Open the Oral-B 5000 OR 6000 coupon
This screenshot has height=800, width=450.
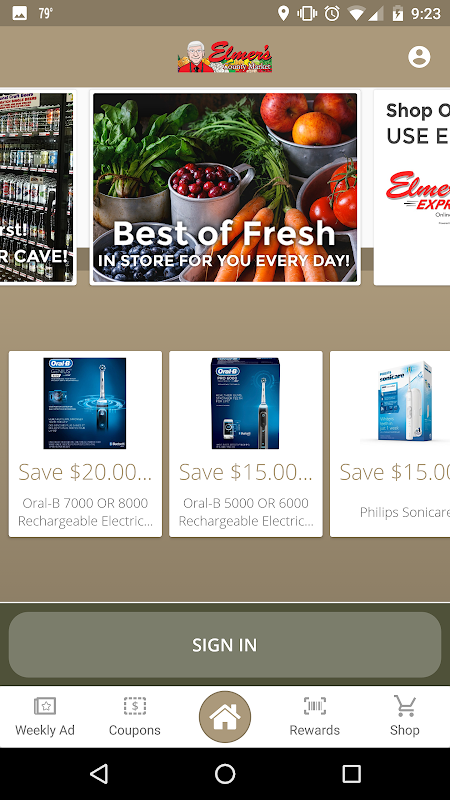pyautogui.click(x=246, y=444)
